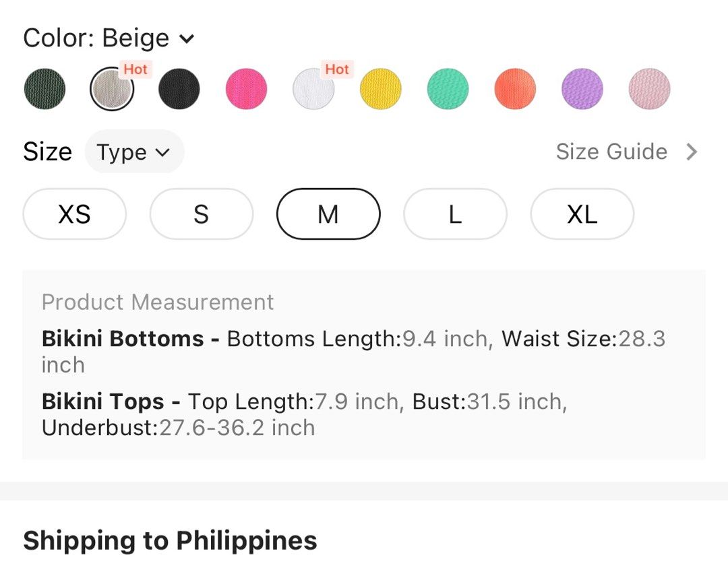Viewport: 728px width, 582px height.
Task: Choose the black color swatch
Action: [x=179, y=89]
